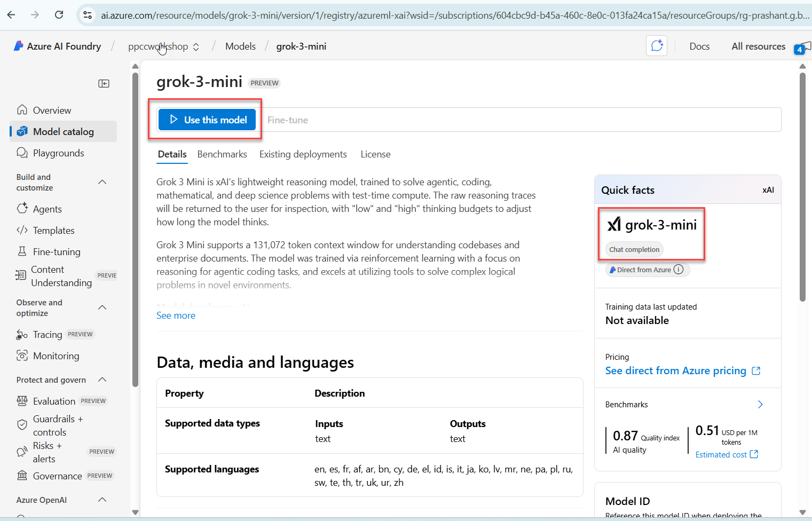The width and height of the screenshot is (812, 521).
Task: Collapse the Observe and optimize section
Action: pos(103,307)
